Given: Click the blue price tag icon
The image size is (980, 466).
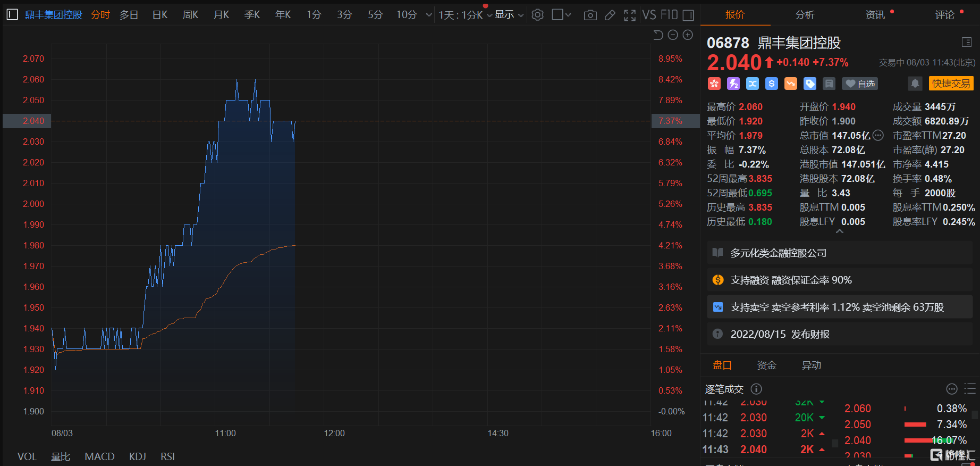Looking at the screenshot, I should 810,84.
